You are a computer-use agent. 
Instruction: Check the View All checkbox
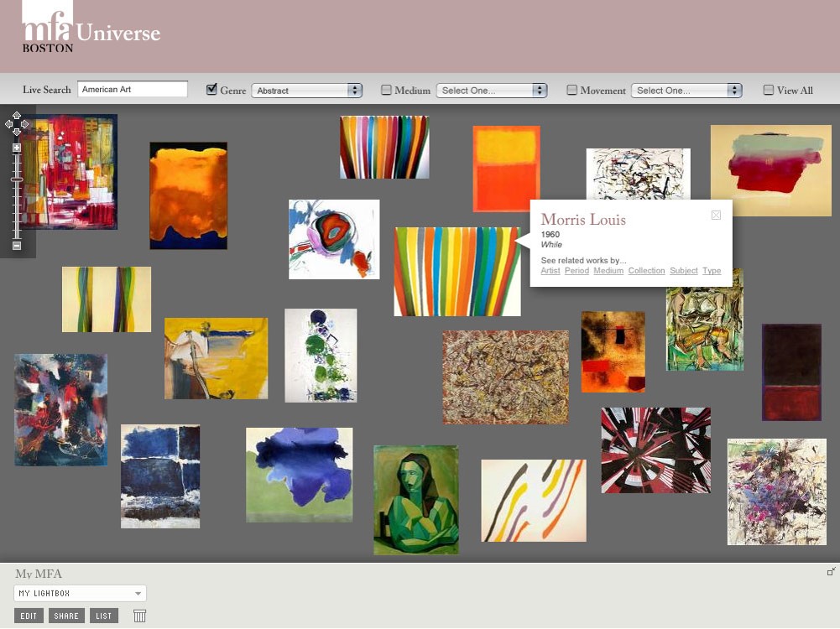[768, 90]
